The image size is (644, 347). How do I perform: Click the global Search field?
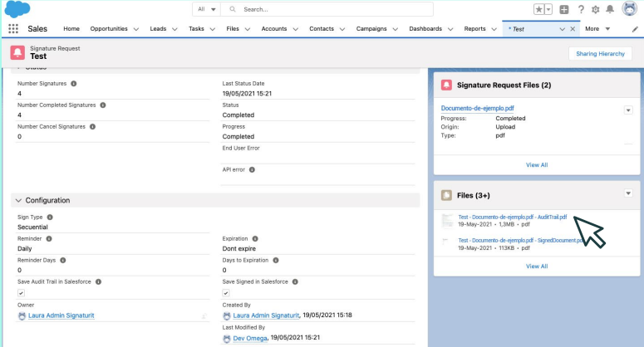pyautogui.click(x=327, y=9)
